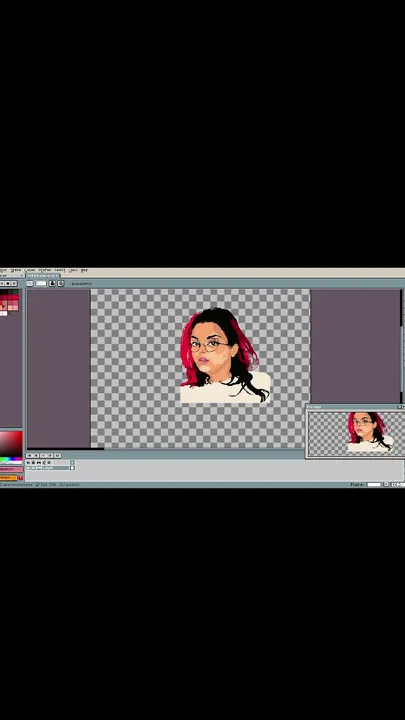Click the Preview window thumbnail

355,433
